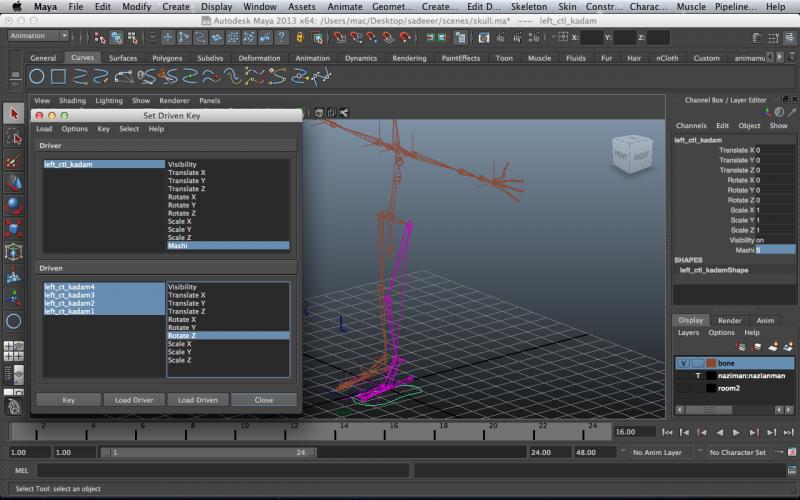Click the view cube in viewport

pyautogui.click(x=629, y=154)
